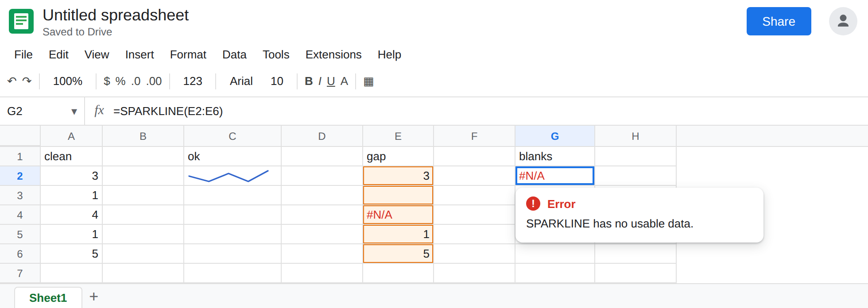Select column C header
Image resolution: width=868 pixels, height=308 pixels.
[232, 136]
